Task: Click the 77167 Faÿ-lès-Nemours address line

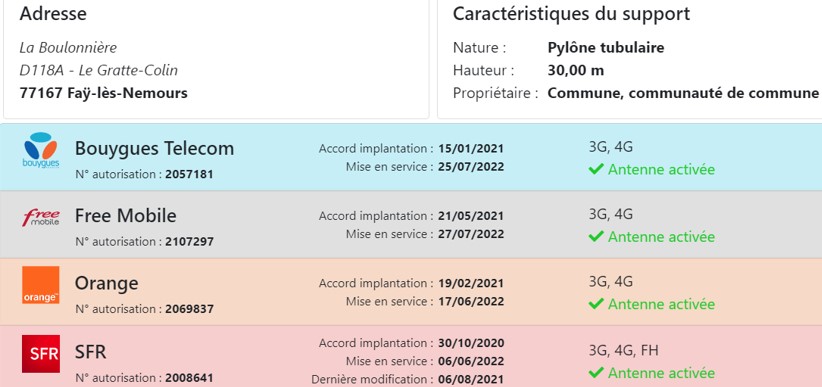Action: 103,93
